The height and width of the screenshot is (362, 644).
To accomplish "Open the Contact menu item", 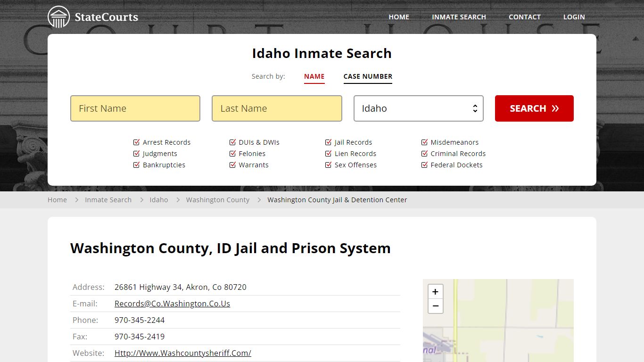I will click(x=524, y=17).
